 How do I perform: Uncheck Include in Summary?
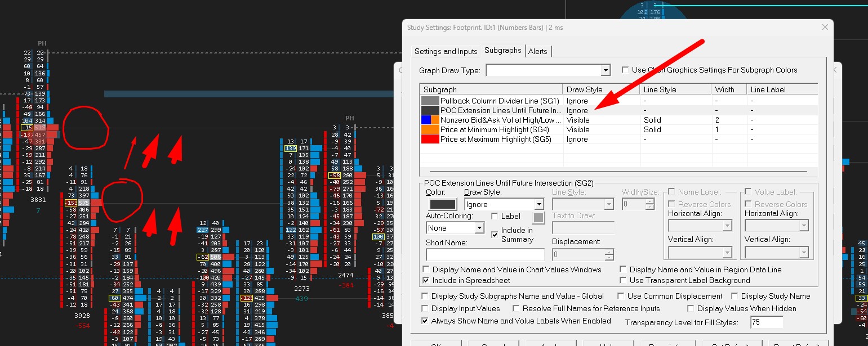(495, 233)
